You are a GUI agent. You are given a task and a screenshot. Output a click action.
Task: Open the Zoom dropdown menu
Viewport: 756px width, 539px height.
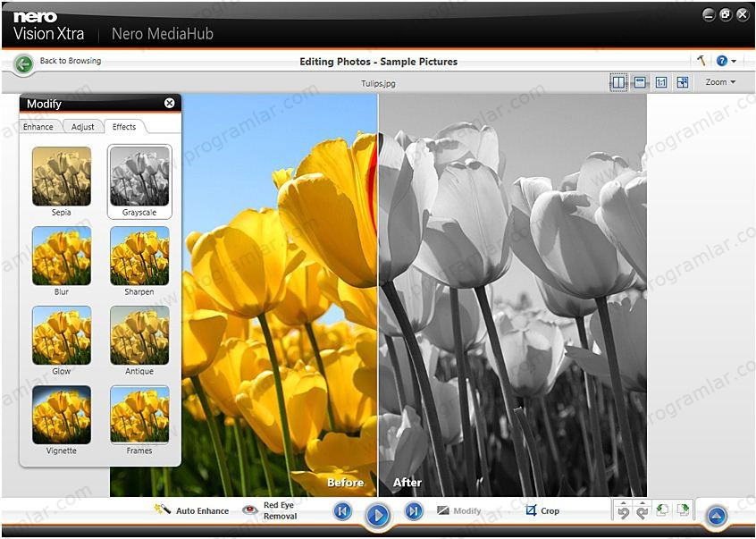tap(720, 82)
